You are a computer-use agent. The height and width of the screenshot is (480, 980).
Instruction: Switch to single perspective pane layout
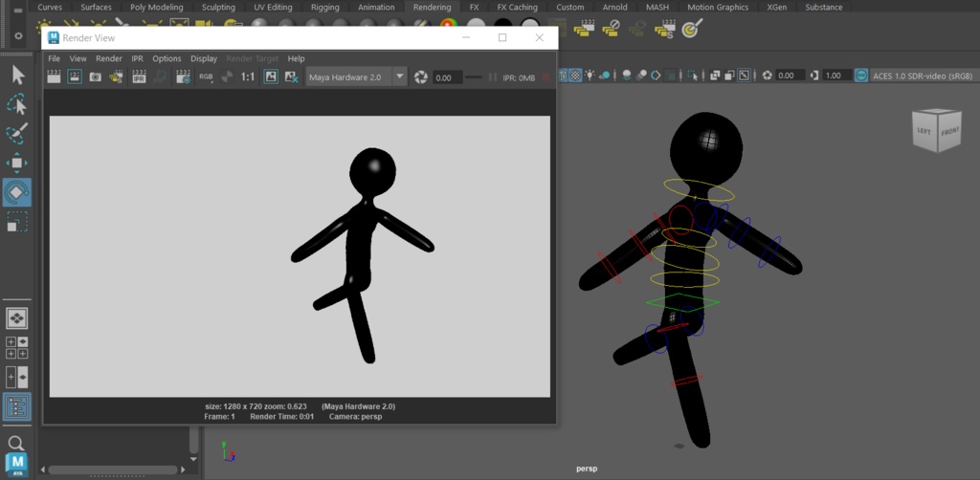click(17, 318)
